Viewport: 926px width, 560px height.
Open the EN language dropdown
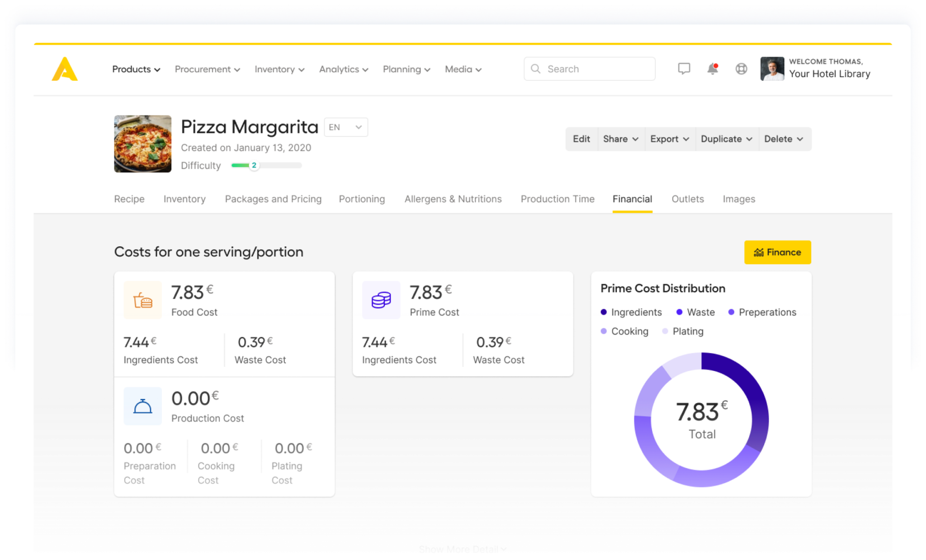coord(345,127)
